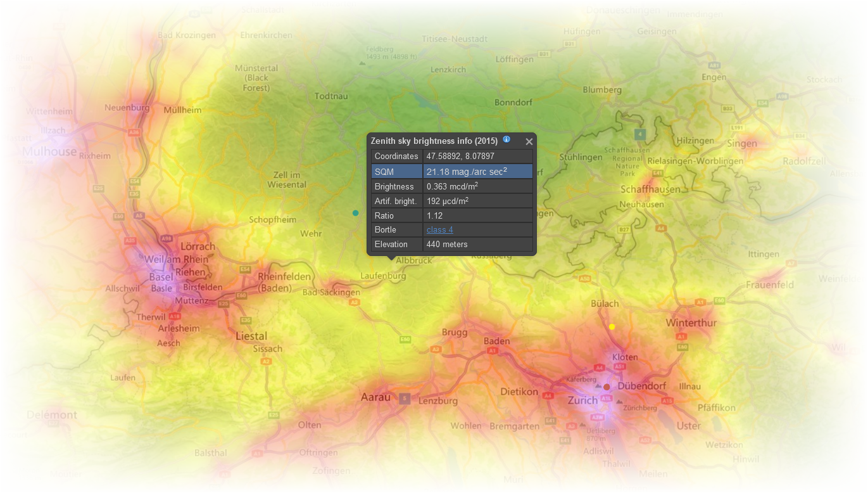
Task: Click the Artif. bright. value cell
Action: [478, 202]
